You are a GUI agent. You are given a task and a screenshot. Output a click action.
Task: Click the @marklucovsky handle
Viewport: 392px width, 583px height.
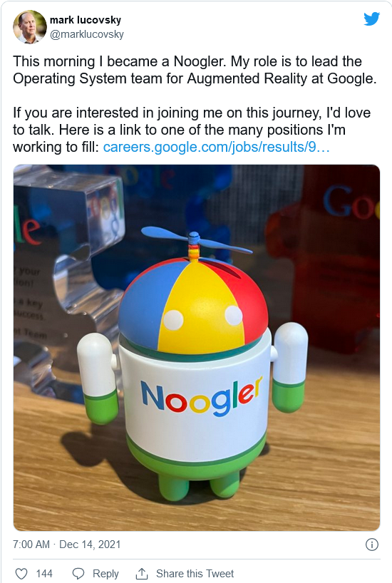[x=87, y=34]
